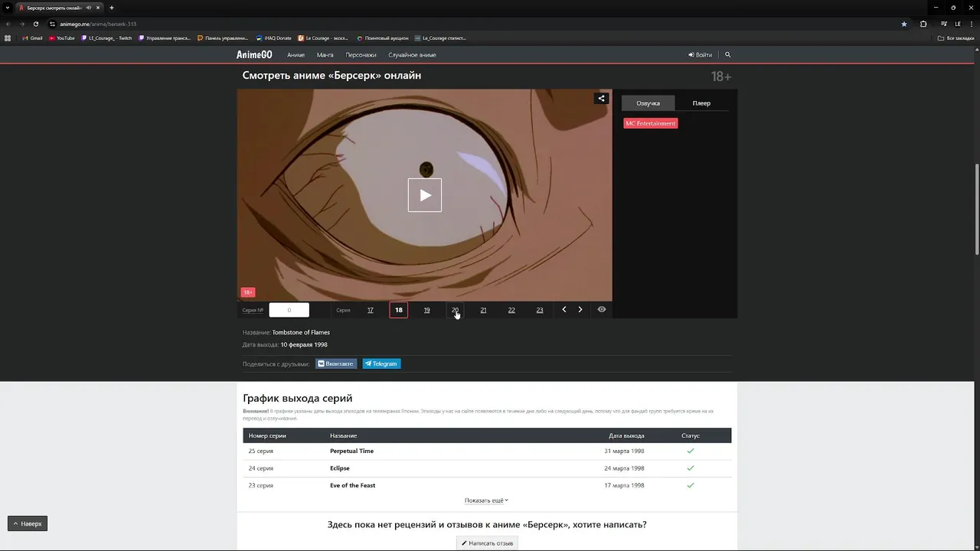Viewport: 980px width, 551px height.
Task: Click Eve of the Feast title
Action: click(352, 485)
